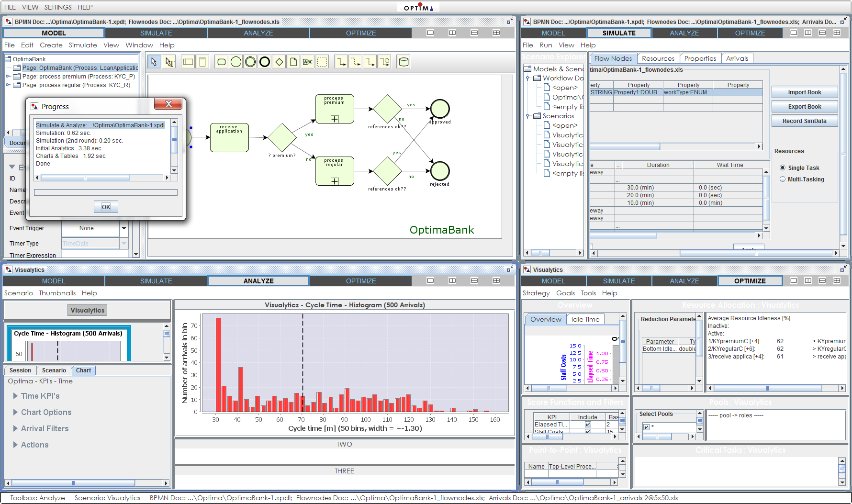Open the plus marker on process premium task
Viewport: 852px width, 504px height.
click(335, 119)
